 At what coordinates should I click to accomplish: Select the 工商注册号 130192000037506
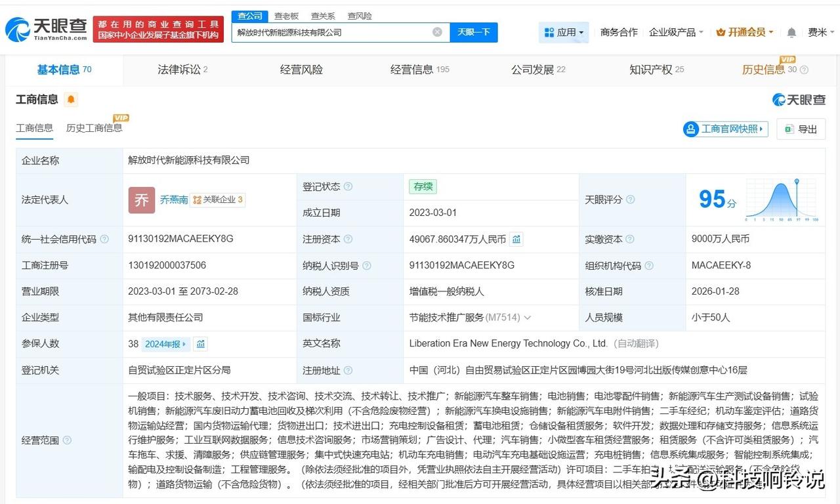click(x=167, y=266)
